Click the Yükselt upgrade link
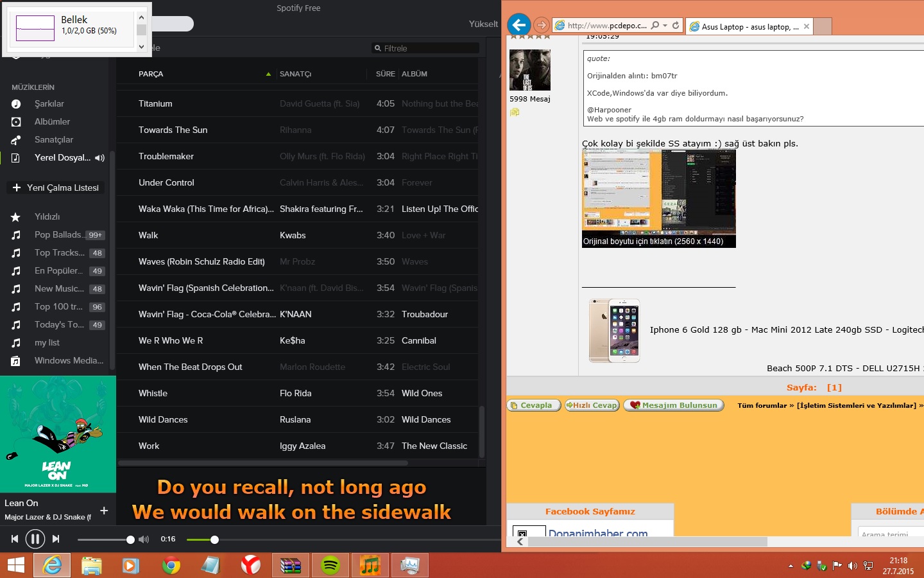Image resolution: width=924 pixels, height=578 pixels. pyautogui.click(x=483, y=24)
